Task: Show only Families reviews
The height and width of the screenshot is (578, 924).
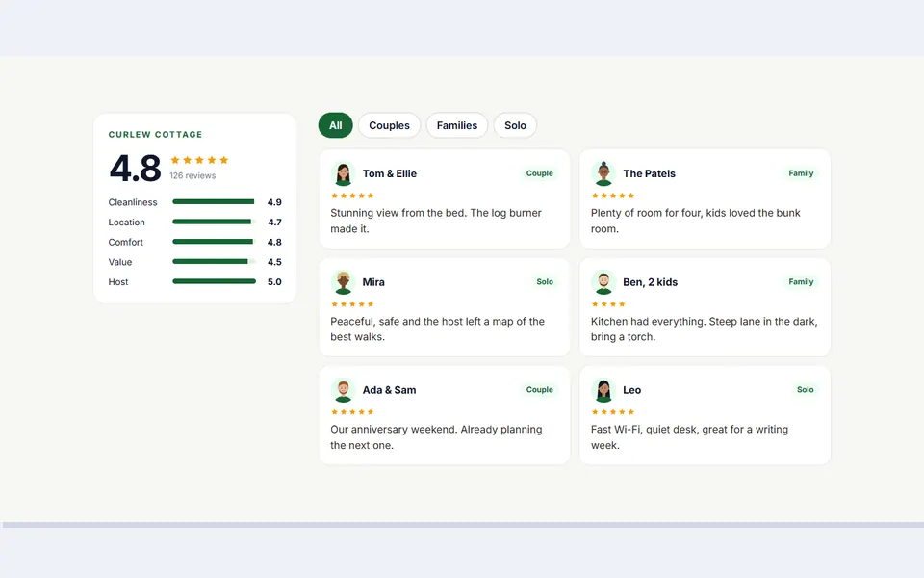Action: [456, 125]
